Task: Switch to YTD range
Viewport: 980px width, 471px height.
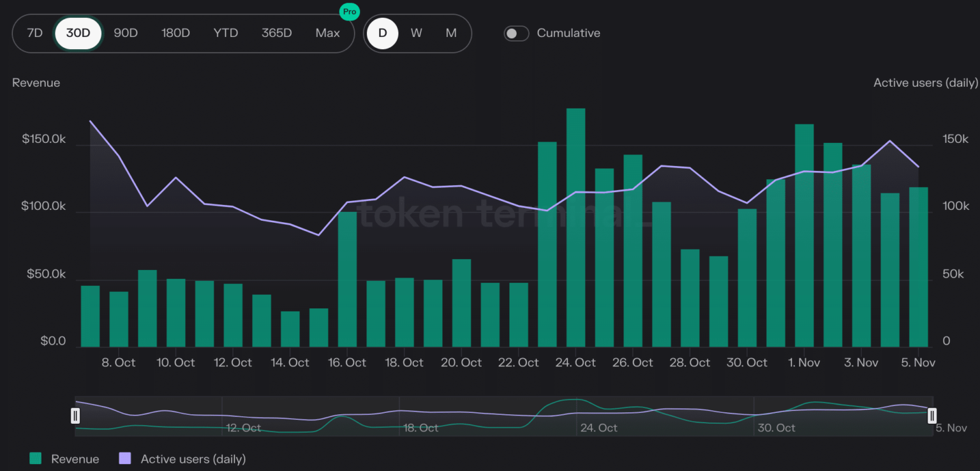Action: pyautogui.click(x=226, y=33)
